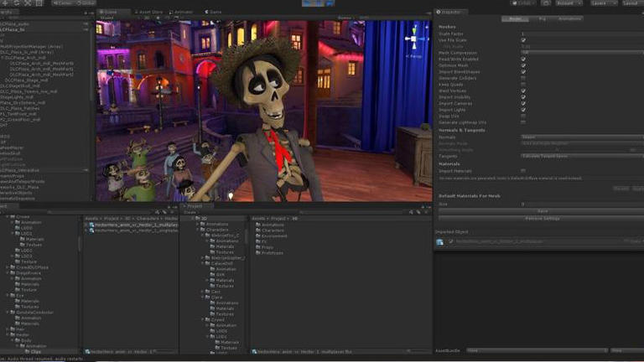Expand the Crowd folder in left tree
This screenshot has height=362, width=644.
8,217
